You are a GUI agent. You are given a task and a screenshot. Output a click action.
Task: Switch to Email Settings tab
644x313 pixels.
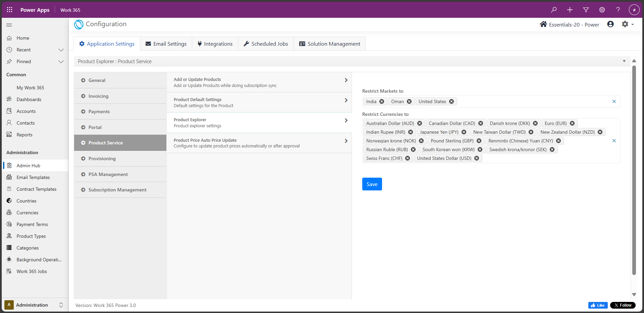click(166, 44)
